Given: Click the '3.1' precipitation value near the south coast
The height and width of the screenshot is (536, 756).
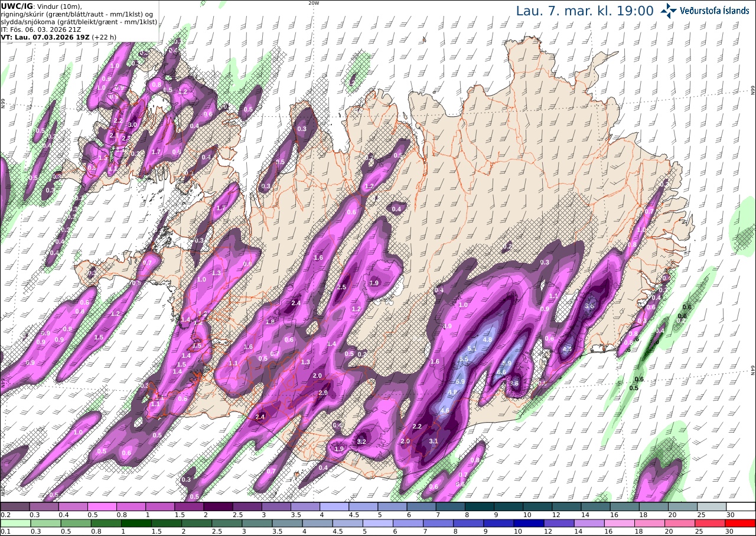Looking at the screenshot, I should (x=433, y=441).
